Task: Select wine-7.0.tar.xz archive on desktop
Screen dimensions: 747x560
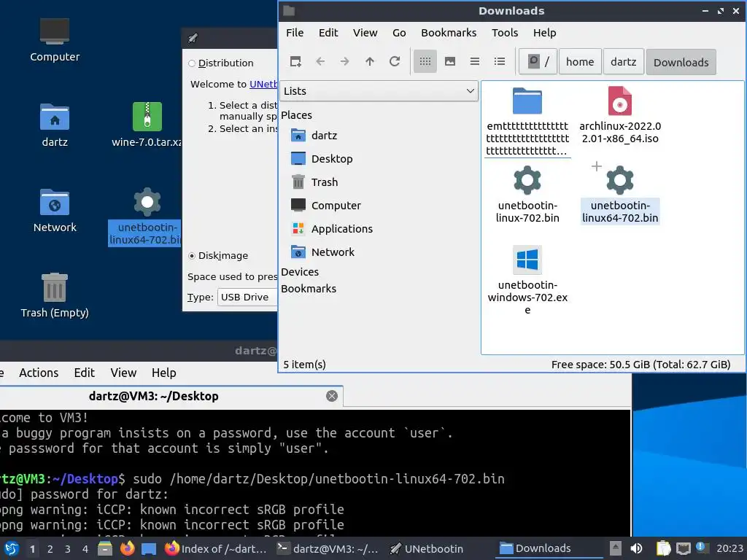Action: [x=147, y=124]
